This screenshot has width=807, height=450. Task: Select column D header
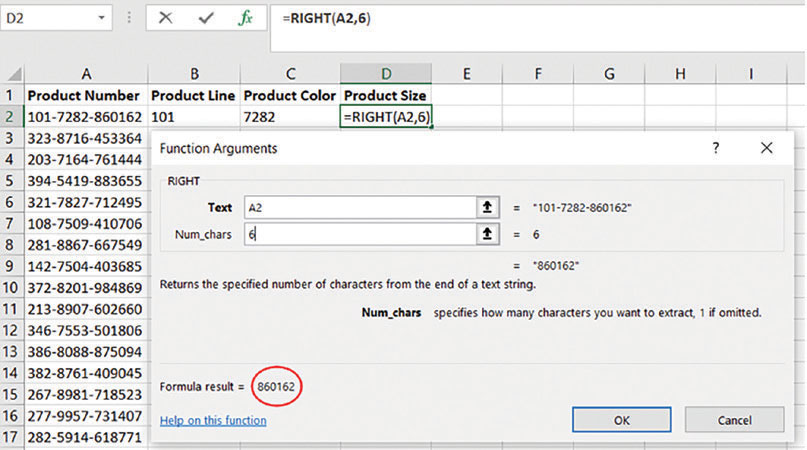386,74
